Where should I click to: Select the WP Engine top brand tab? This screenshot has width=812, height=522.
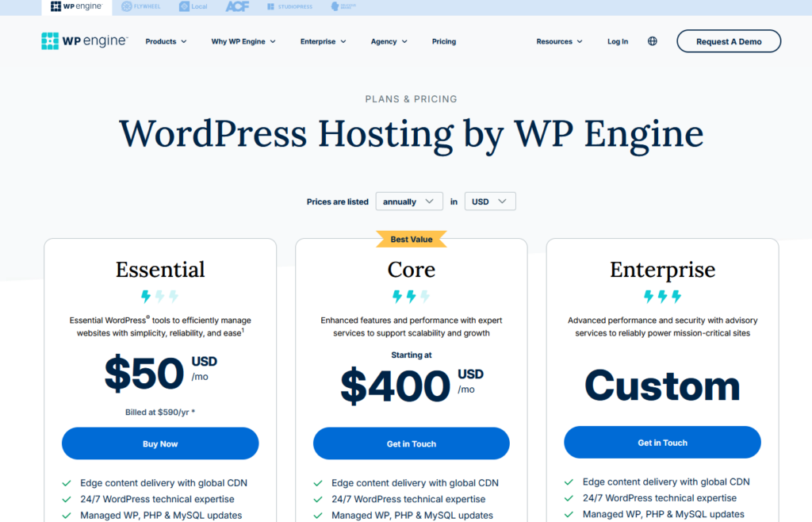[x=75, y=7]
